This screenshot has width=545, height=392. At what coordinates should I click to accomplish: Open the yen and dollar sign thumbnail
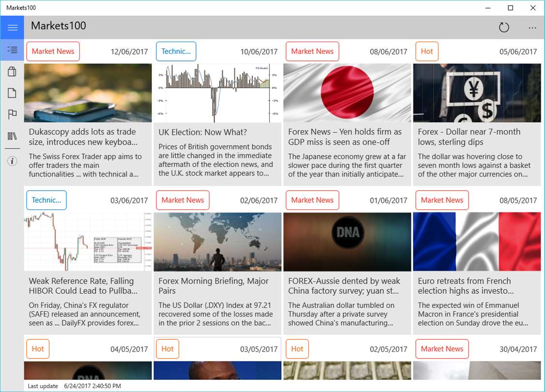pos(477,93)
